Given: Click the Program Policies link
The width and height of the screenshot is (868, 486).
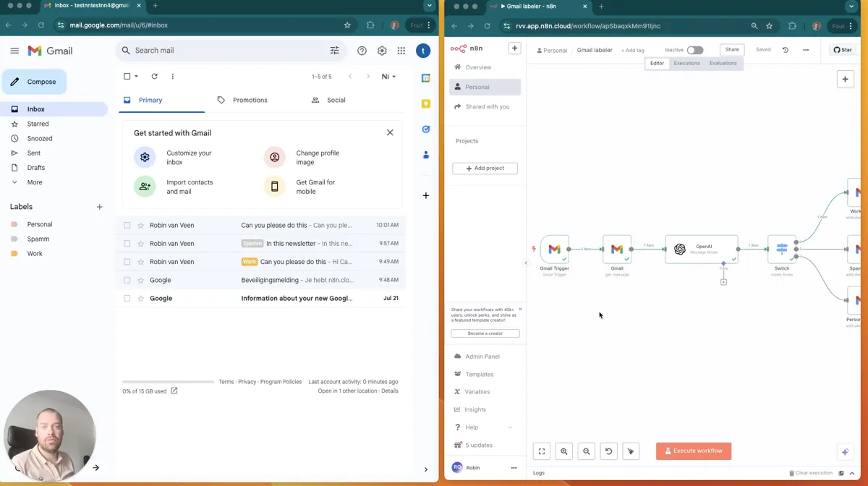Looking at the screenshot, I should tap(281, 382).
